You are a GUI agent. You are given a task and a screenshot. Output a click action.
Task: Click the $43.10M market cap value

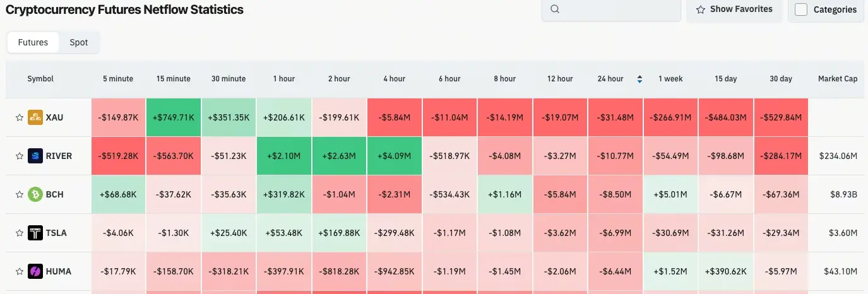[x=840, y=271]
